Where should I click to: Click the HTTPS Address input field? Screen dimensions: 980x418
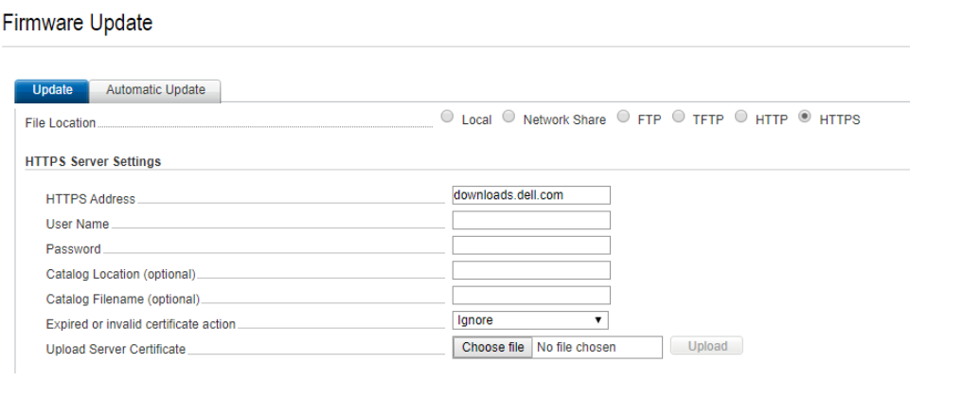(x=531, y=195)
